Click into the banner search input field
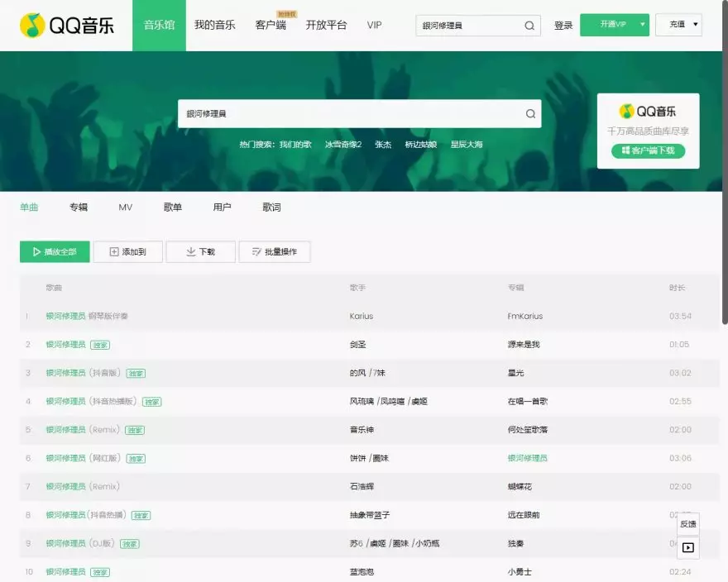The width and height of the screenshot is (728, 582). click(x=347, y=114)
